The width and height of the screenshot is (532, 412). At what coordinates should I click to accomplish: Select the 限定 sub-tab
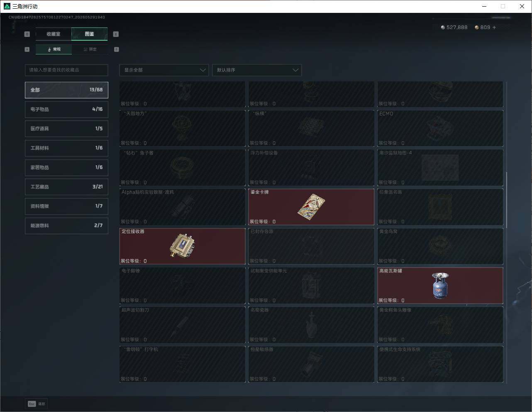pyautogui.click(x=90, y=49)
